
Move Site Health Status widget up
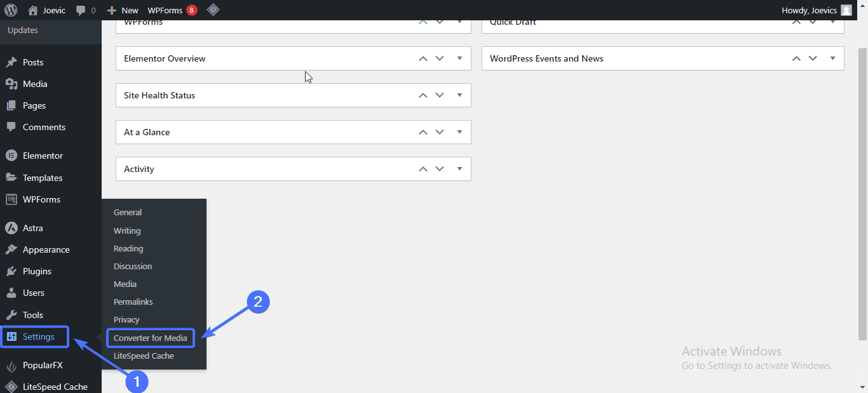point(423,95)
